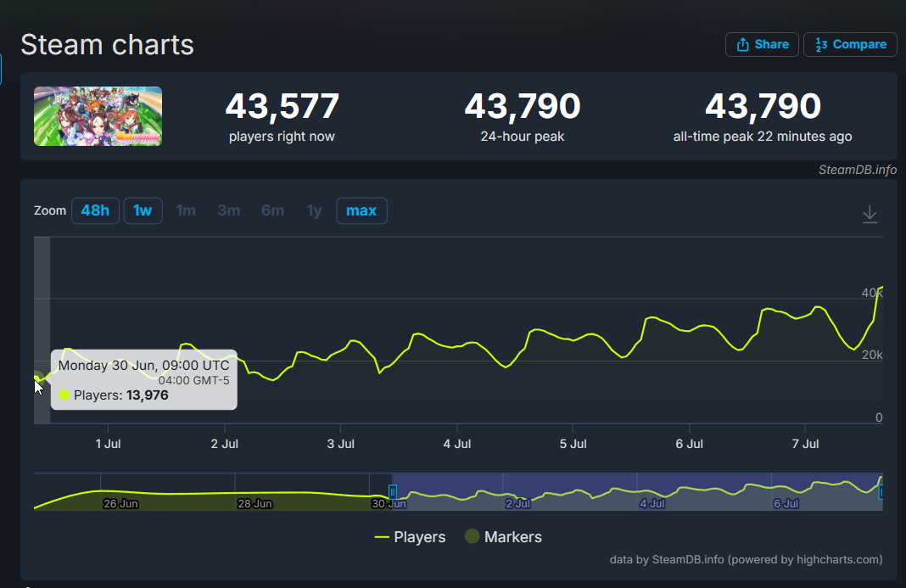Toggle the Players series in legend

pyautogui.click(x=410, y=537)
